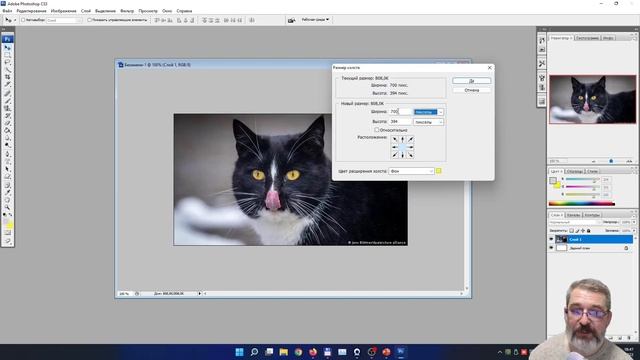Viewport: 640px width, 360px height.
Task: Select the Hand tool
Action: pos(7,200)
